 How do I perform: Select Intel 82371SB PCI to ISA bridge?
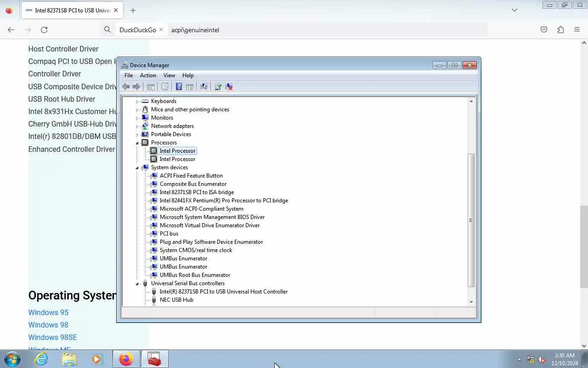pos(197,192)
